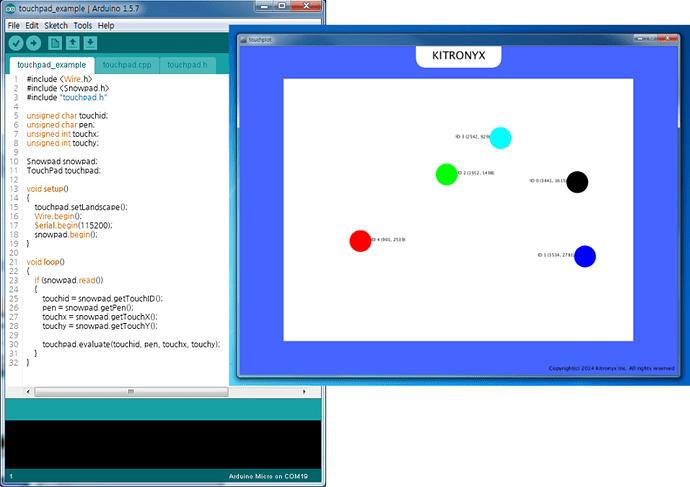
Task: Click the blue touch point ID 1
Action: point(585,256)
